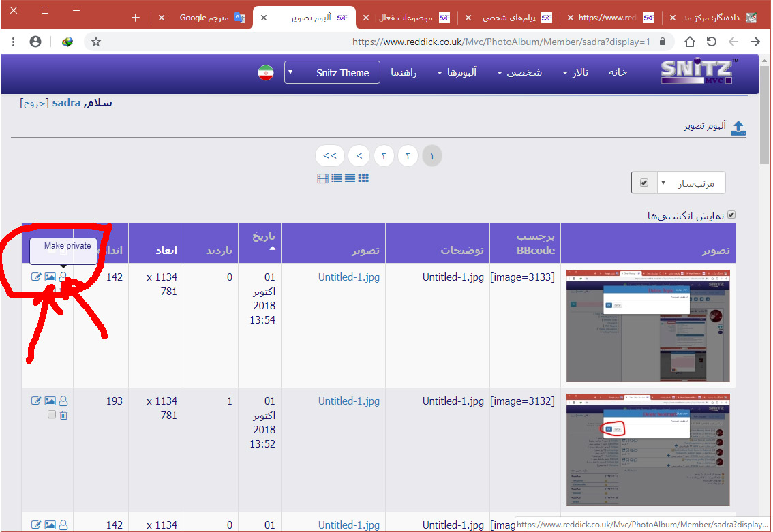
Task: Toggle the نمایش انگشتی‌ها checkbox
Action: click(731, 215)
